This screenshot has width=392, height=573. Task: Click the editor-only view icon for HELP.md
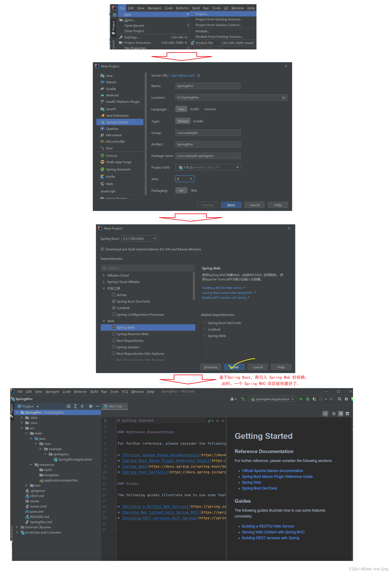pos(334,414)
